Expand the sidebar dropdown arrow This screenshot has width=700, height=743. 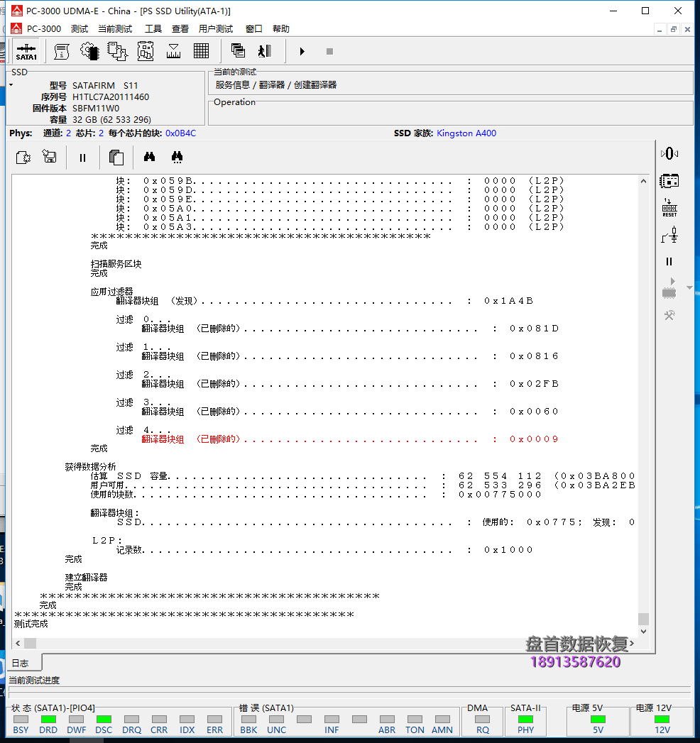pos(689,288)
